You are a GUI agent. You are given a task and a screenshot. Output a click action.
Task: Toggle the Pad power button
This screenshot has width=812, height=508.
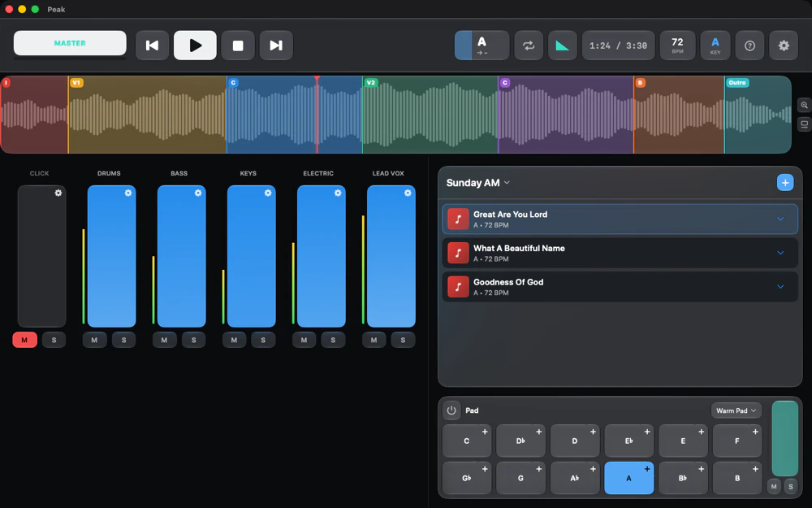point(451,410)
